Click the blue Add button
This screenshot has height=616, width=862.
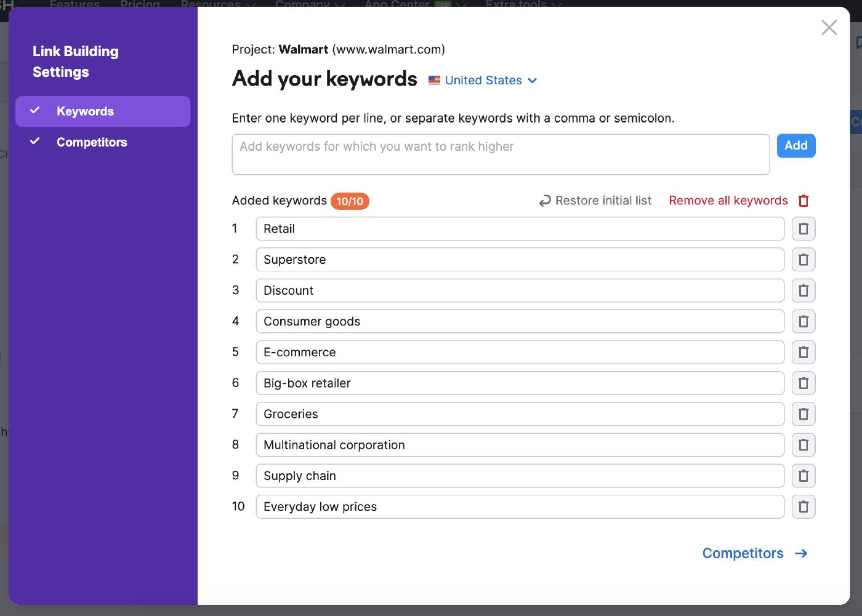[796, 146]
